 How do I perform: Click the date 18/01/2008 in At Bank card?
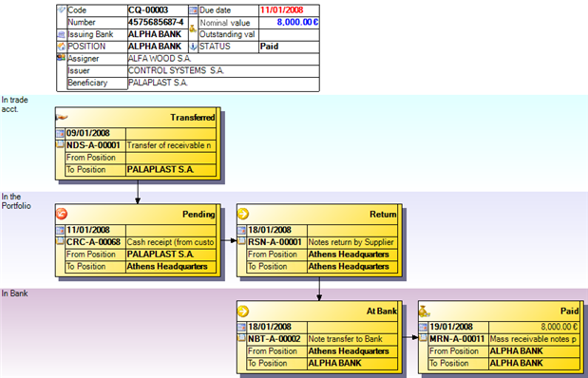click(270, 327)
